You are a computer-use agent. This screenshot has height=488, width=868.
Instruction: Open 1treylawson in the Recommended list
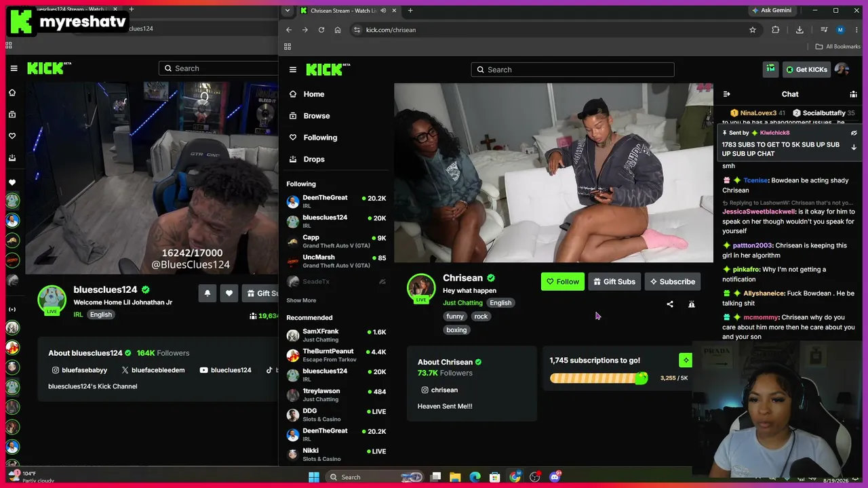pos(336,395)
